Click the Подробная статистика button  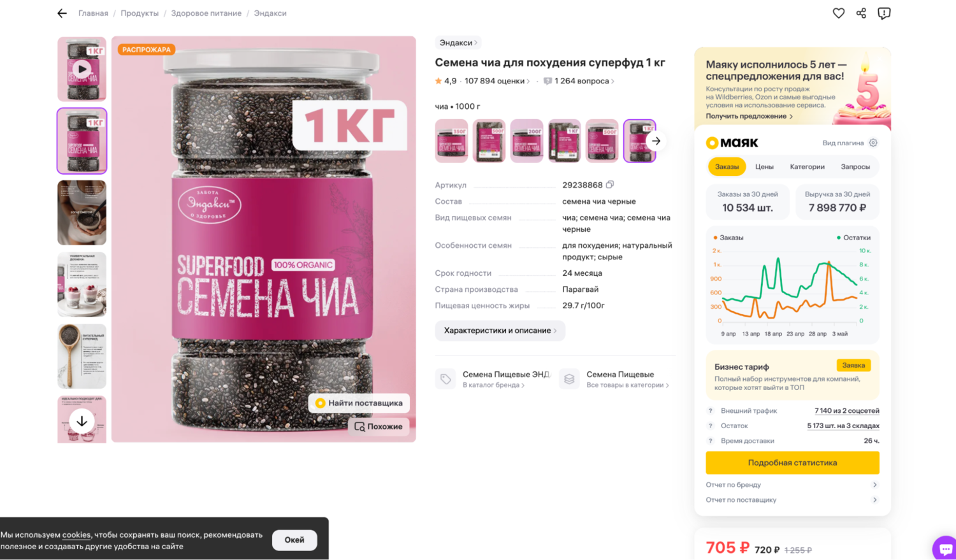pos(792,463)
